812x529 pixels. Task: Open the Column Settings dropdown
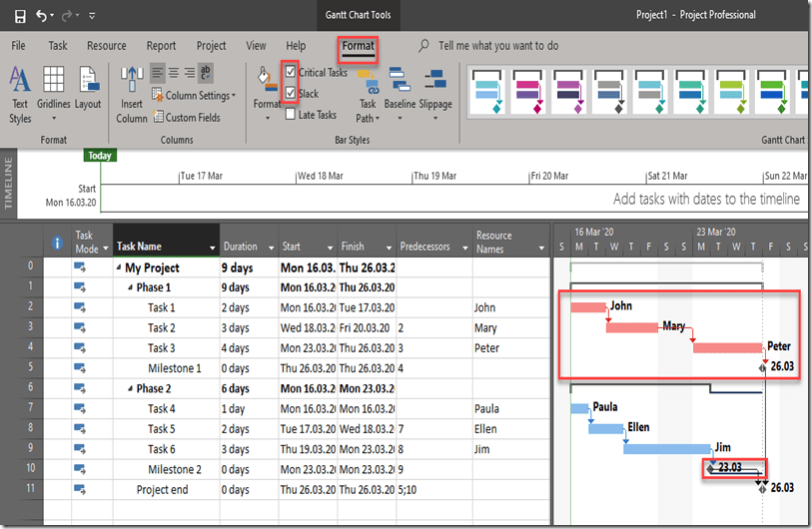click(x=195, y=96)
